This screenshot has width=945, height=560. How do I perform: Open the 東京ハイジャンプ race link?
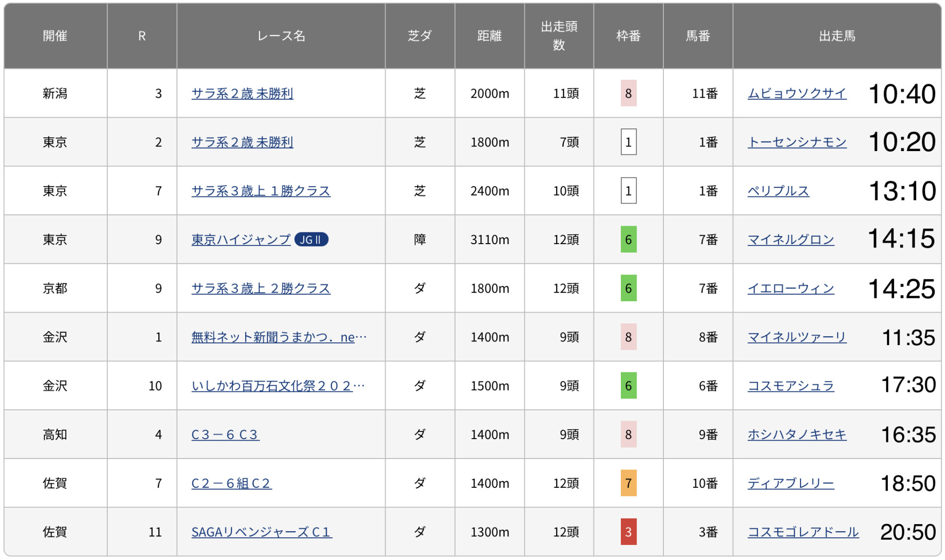pyautogui.click(x=241, y=240)
